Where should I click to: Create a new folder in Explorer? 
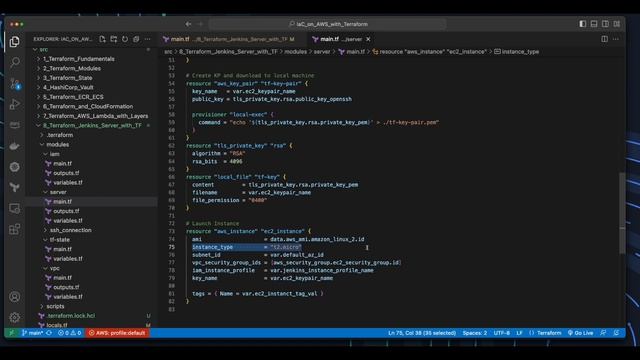113,39
